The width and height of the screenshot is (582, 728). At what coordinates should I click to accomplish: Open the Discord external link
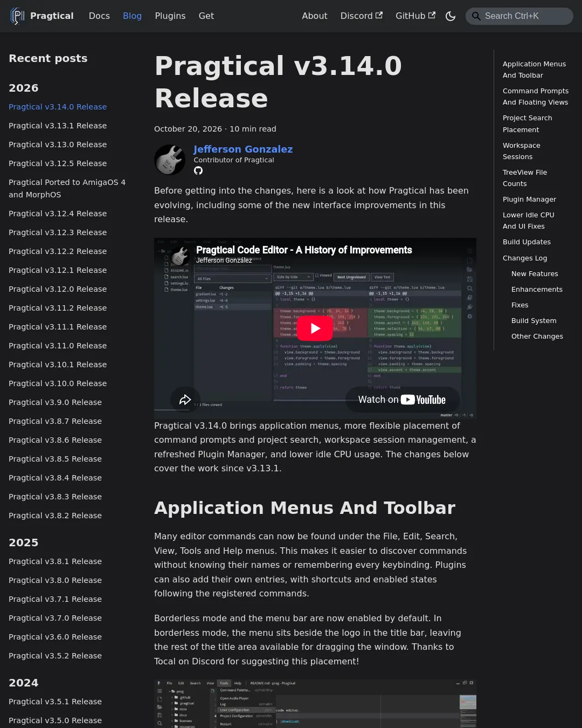click(x=362, y=16)
